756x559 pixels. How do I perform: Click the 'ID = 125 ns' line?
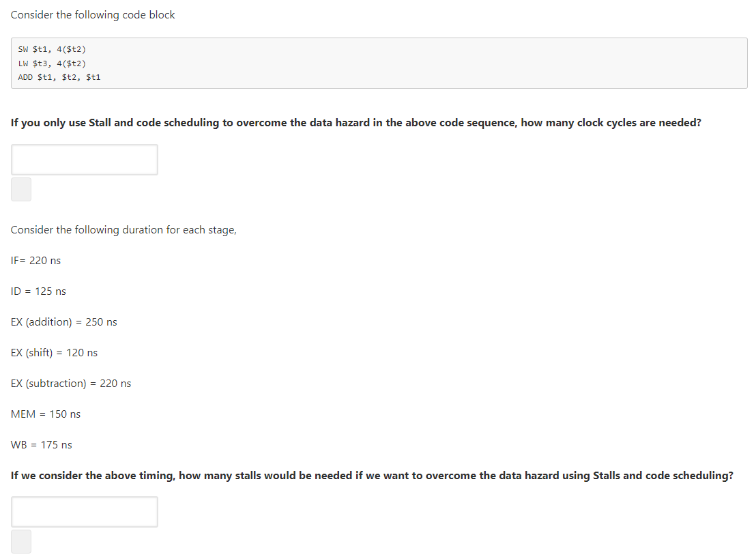click(38, 291)
